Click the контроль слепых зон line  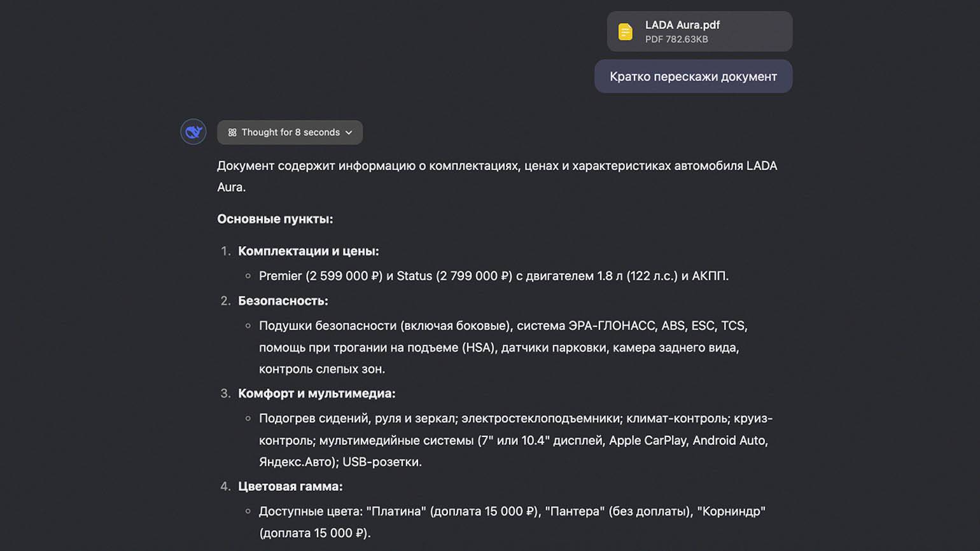[x=322, y=369]
